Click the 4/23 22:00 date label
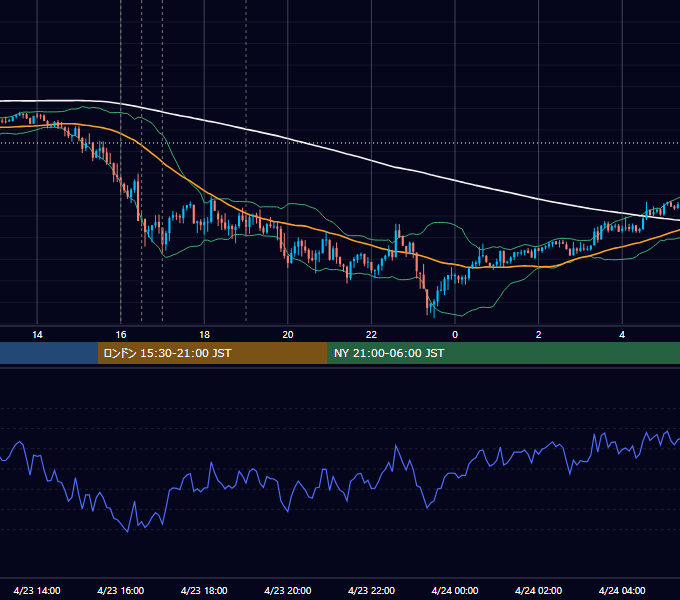The image size is (680, 600). click(x=371, y=590)
